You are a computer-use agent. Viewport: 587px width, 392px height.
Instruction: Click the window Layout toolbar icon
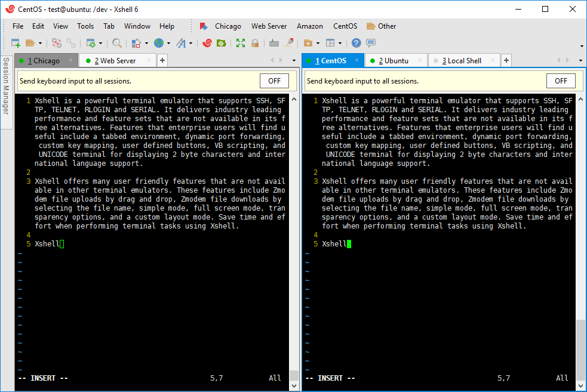click(330, 43)
